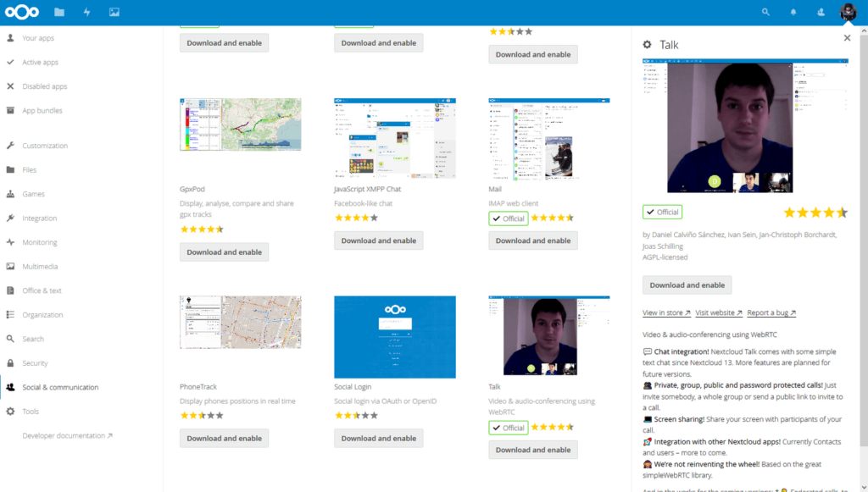Click the Monitoring pulse icon
The image size is (868, 492).
pyautogui.click(x=10, y=242)
